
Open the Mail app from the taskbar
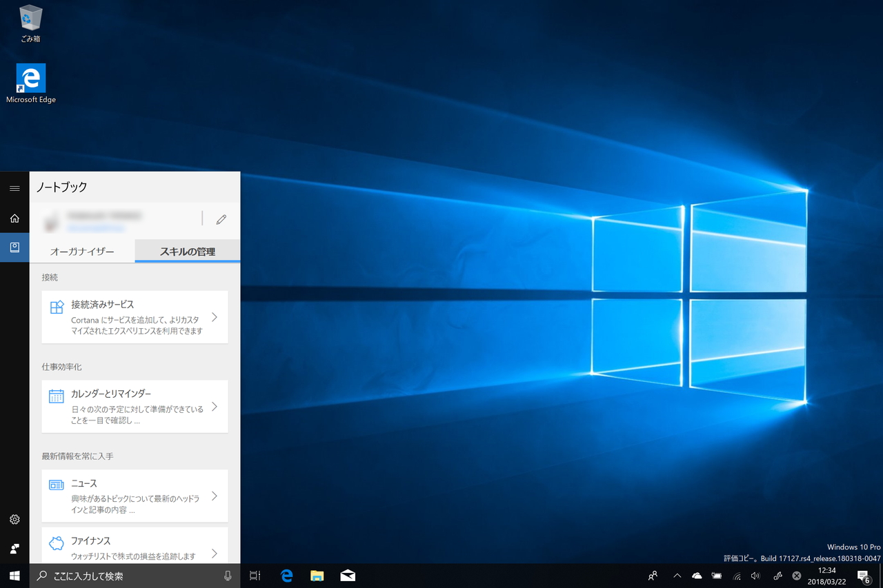click(347, 575)
